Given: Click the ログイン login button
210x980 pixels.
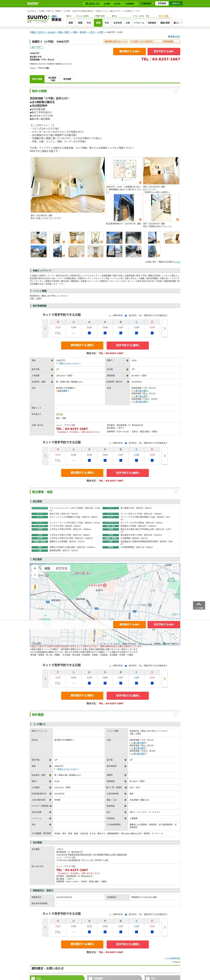Looking at the screenshot, I should [176, 3].
